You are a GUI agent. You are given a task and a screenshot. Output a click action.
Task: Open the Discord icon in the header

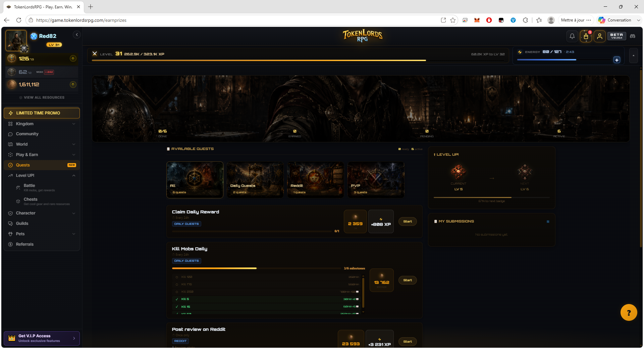pyautogui.click(x=633, y=36)
